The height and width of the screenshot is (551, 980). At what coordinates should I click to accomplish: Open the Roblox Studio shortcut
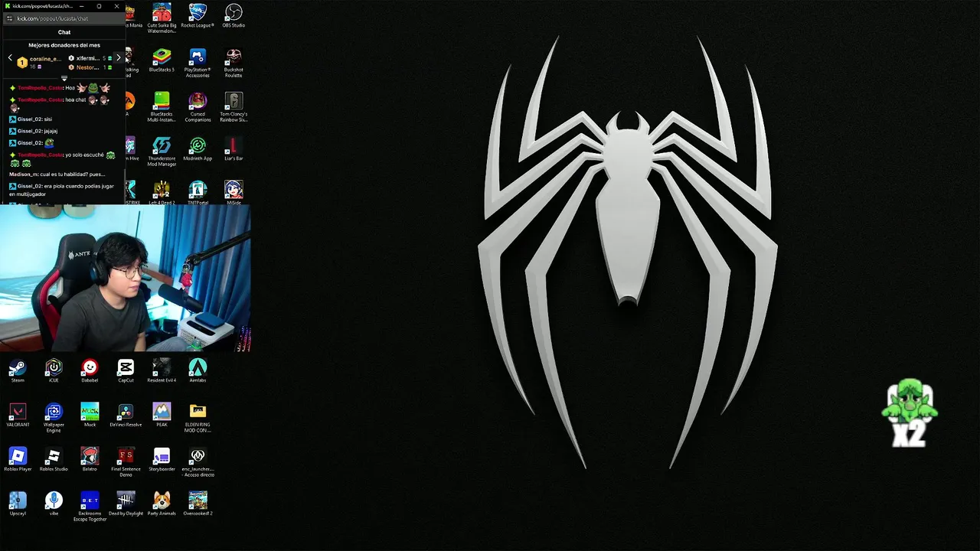pos(54,460)
